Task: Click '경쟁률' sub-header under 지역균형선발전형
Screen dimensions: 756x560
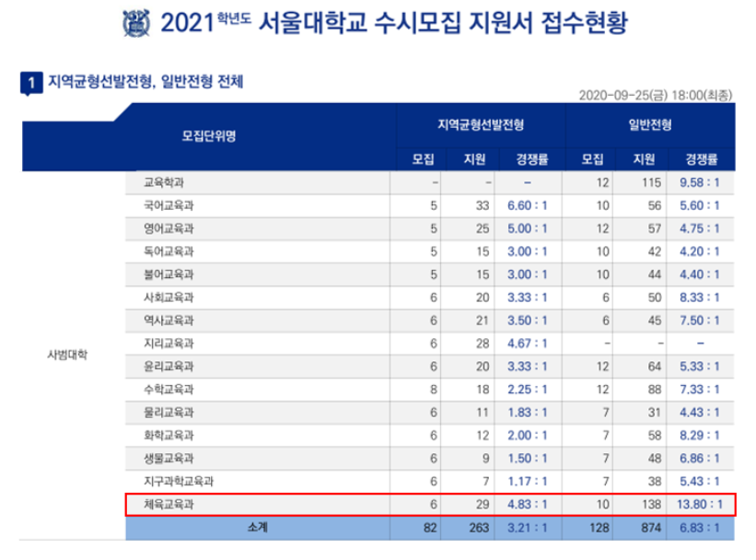Action: click(532, 159)
